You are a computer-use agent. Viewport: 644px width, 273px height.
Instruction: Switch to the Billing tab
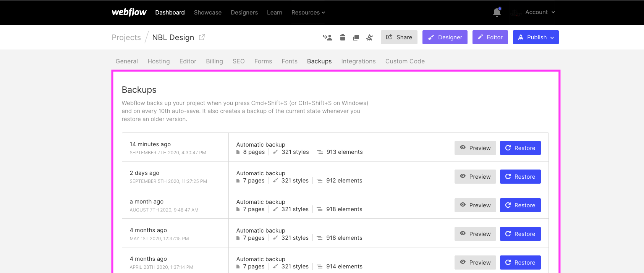point(214,61)
